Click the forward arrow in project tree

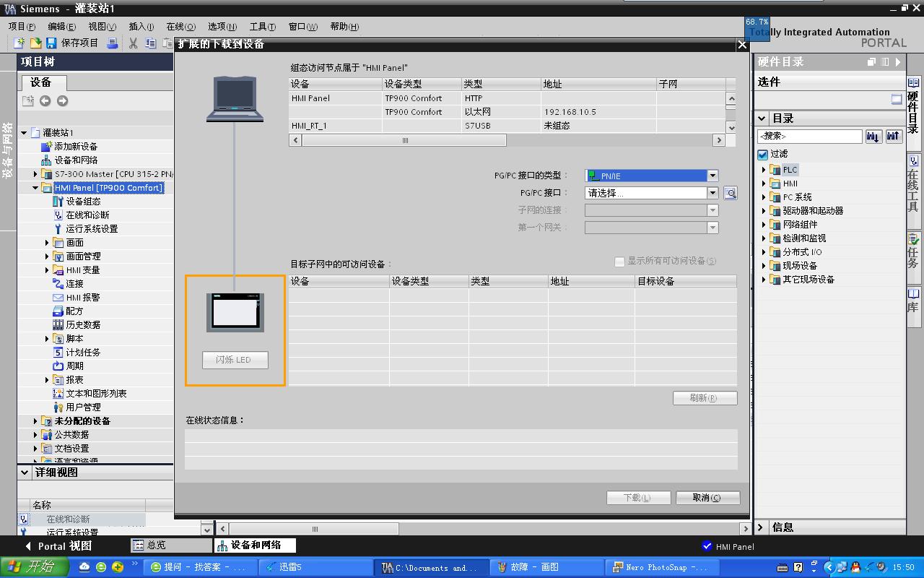(x=62, y=100)
